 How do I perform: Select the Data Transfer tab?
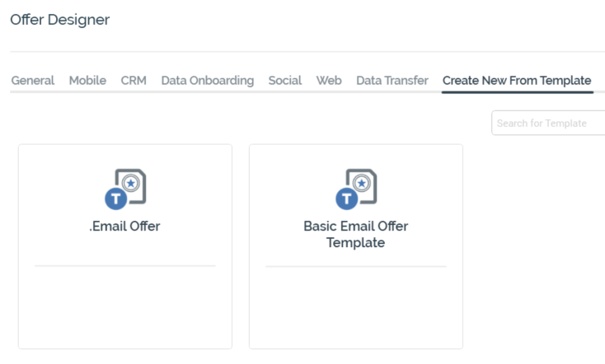pyautogui.click(x=392, y=81)
